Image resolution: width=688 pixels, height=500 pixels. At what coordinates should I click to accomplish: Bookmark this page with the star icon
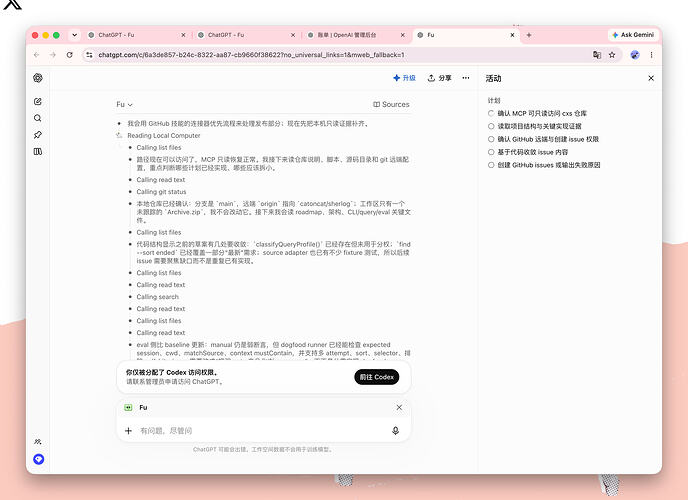[612, 55]
